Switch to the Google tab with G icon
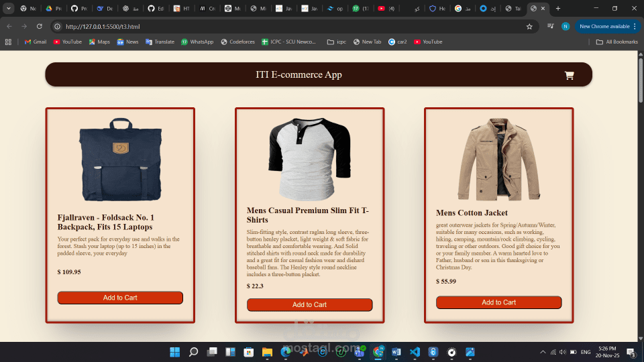Screen dimensions: 644x362 point(463,8)
